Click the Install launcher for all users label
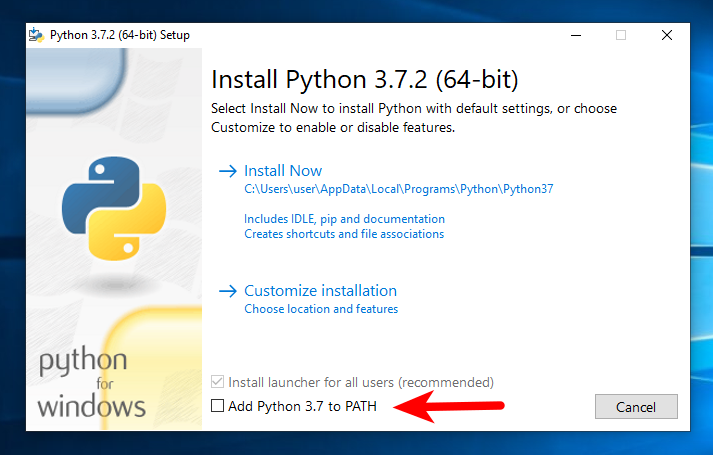The height and width of the screenshot is (455, 713). pyautogui.click(x=361, y=382)
